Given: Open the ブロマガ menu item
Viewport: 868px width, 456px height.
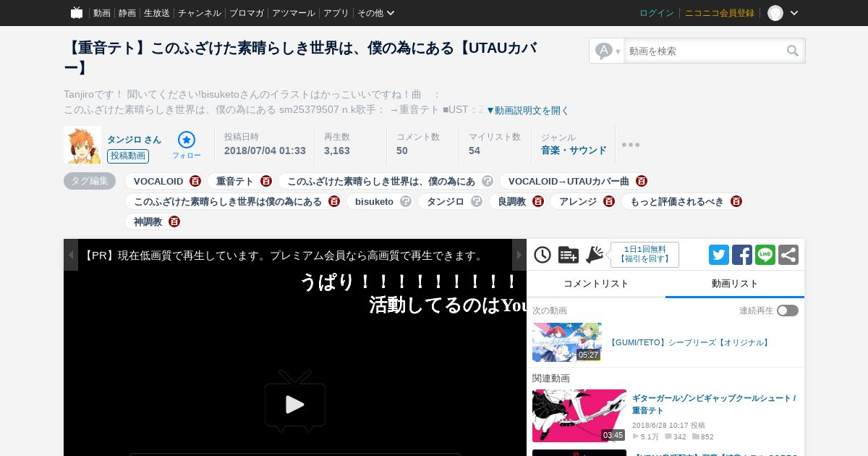Looking at the screenshot, I should tap(247, 13).
